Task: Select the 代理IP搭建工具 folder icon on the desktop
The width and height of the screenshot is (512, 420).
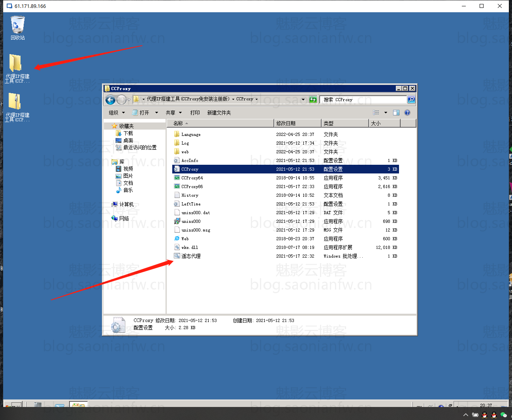Action: click(17, 68)
